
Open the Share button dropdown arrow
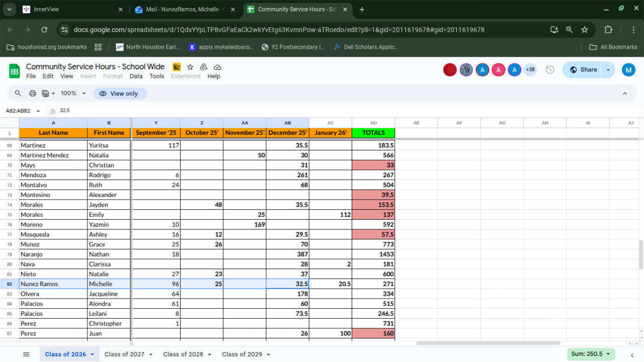tap(609, 70)
